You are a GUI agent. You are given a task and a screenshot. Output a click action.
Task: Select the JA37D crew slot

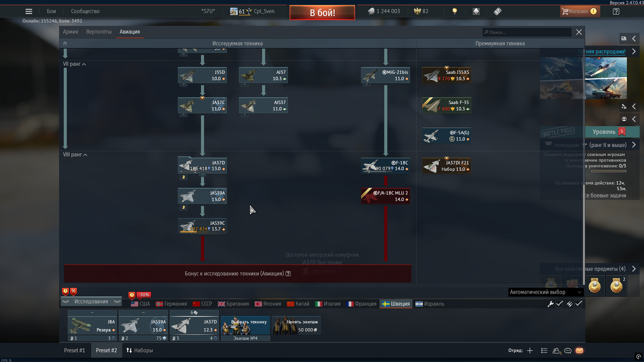point(194,325)
